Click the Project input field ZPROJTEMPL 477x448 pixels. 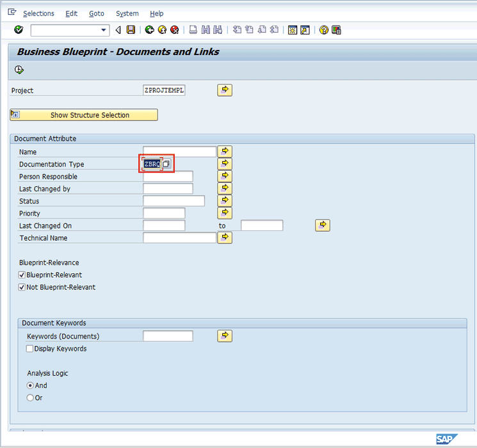164,90
